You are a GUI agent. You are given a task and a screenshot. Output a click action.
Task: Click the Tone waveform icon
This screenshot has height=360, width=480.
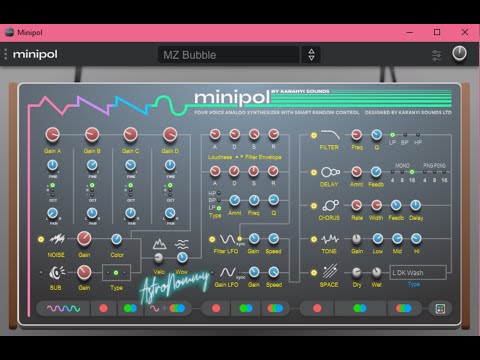click(330, 239)
